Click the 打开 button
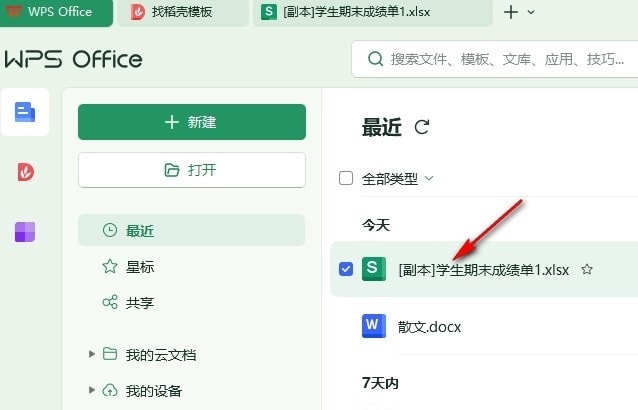The height and width of the screenshot is (410, 638). pos(192,170)
